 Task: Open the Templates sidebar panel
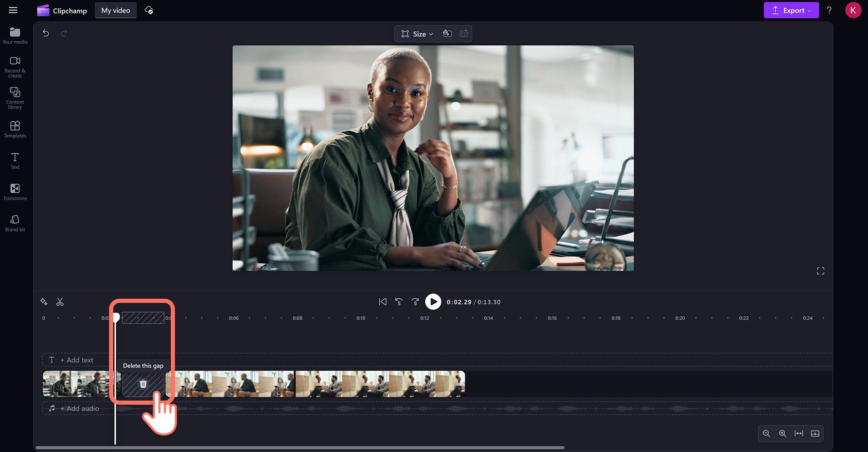click(x=15, y=129)
